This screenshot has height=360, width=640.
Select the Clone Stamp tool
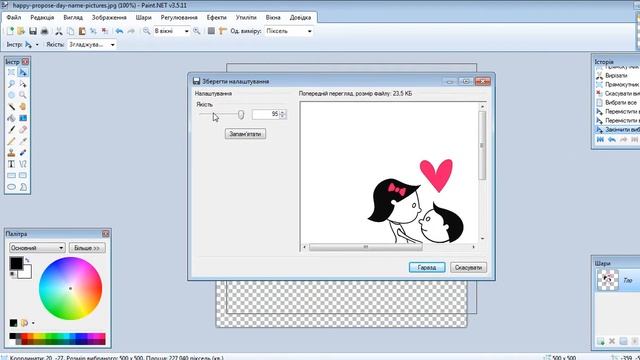tap(11, 152)
